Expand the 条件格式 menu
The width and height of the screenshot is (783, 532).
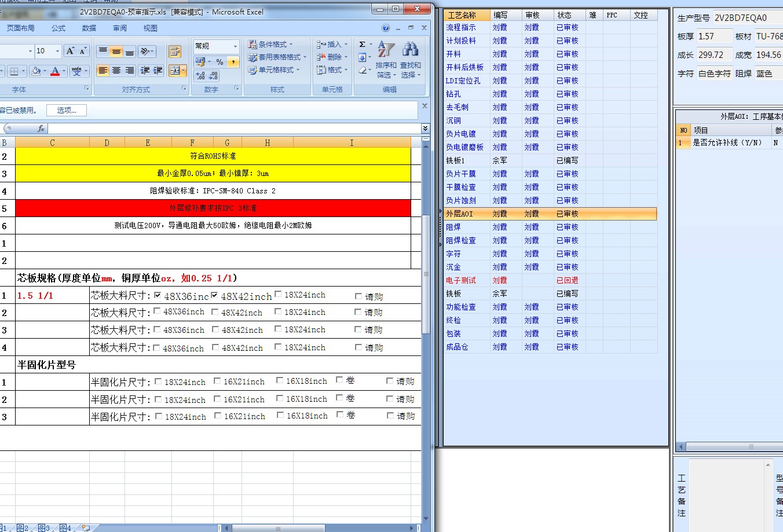click(x=271, y=45)
